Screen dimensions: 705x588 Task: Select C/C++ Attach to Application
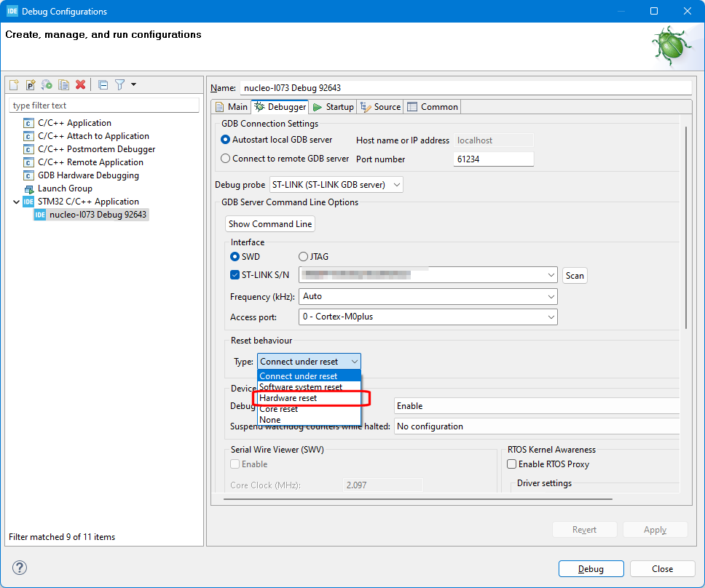point(93,135)
